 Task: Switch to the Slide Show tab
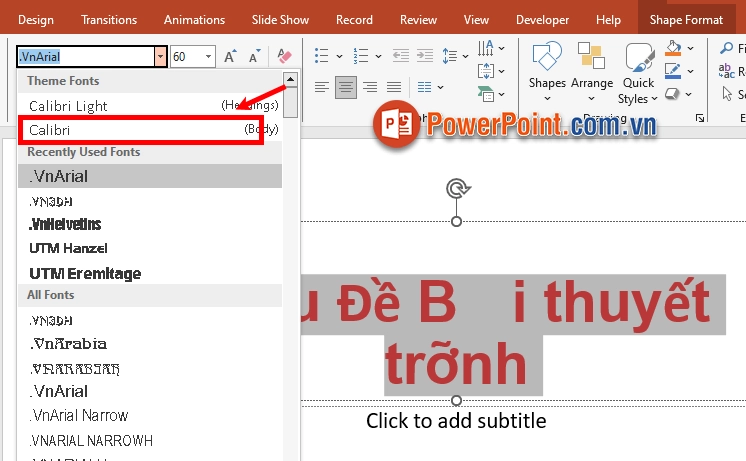(x=280, y=20)
